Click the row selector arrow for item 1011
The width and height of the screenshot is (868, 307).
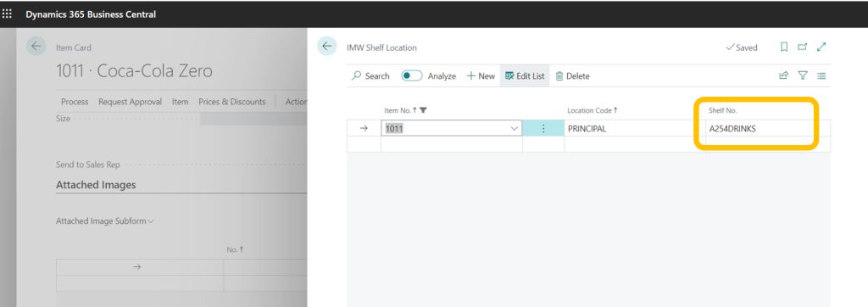364,129
